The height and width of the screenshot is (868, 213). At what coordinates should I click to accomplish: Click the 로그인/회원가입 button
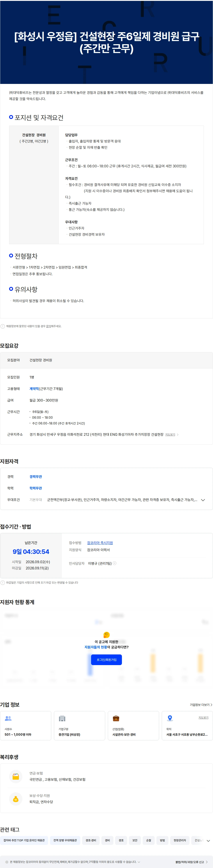click(x=106, y=660)
